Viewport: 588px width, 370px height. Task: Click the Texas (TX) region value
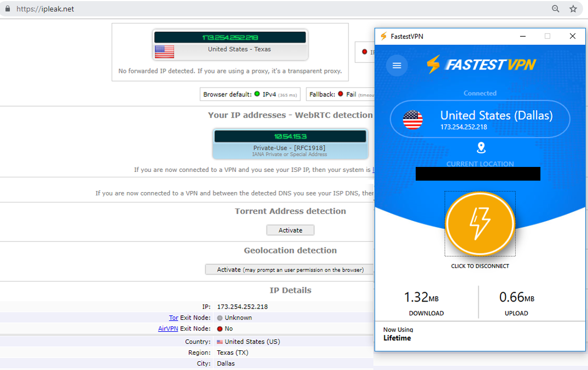click(232, 352)
